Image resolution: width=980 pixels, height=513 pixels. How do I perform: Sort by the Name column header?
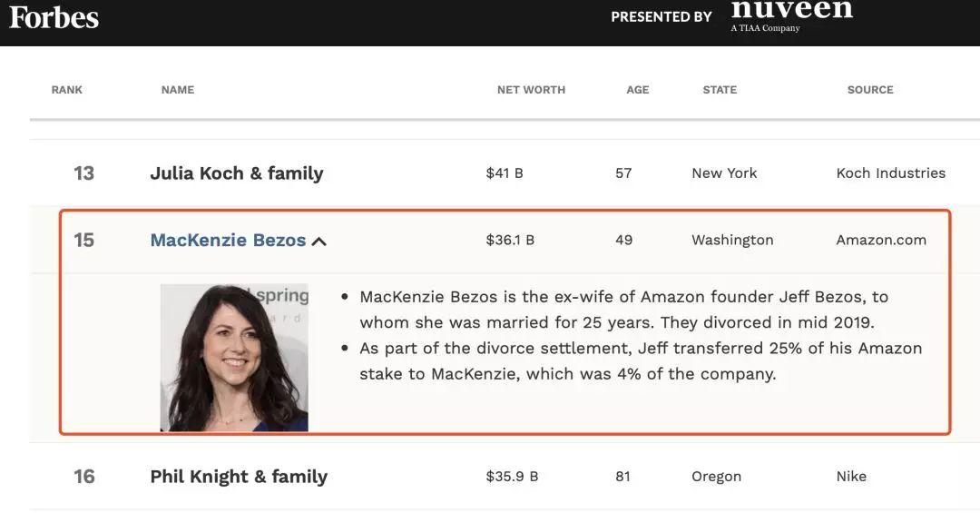pyautogui.click(x=177, y=90)
